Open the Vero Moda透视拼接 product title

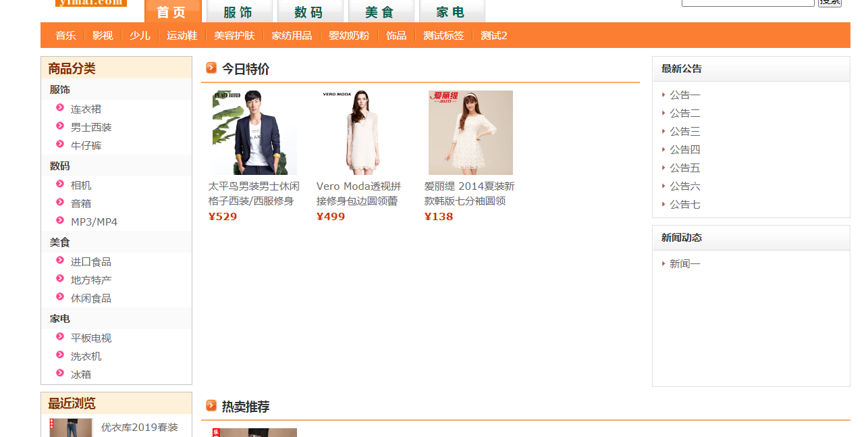pyautogui.click(x=358, y=193)
